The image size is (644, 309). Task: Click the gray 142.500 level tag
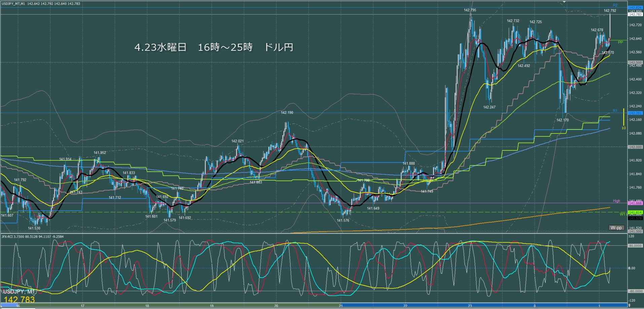(635, 63)
